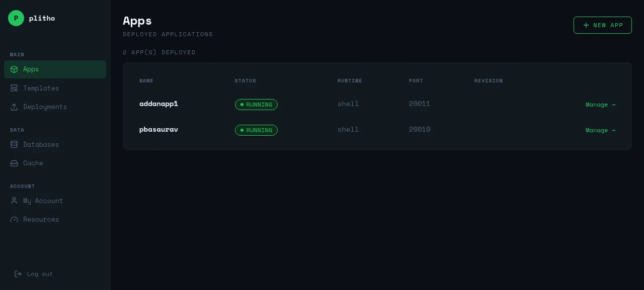Image resolution: width=644 pixels, height=290 pixels.
Task: Select the addanapp1 app name
Action: [158, 104]
